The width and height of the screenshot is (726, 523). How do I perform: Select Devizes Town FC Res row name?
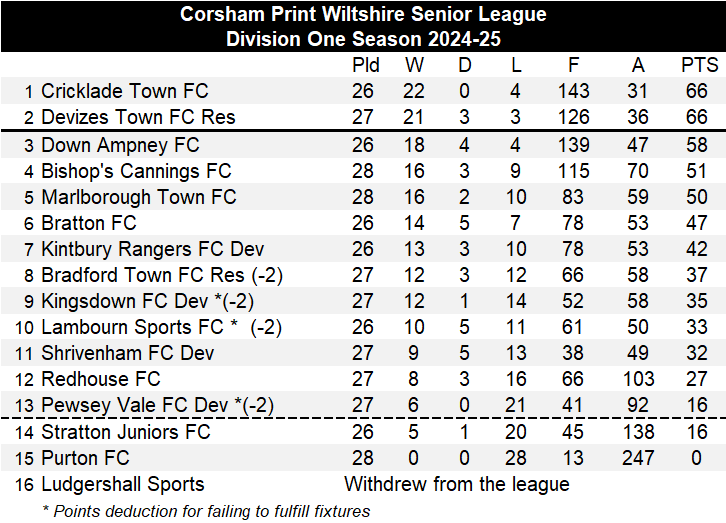coord(138,117)
